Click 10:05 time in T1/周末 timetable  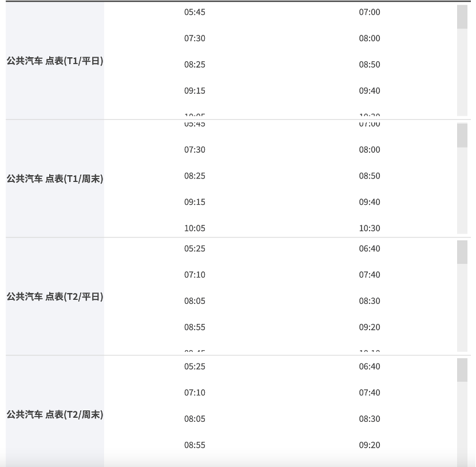(x=195, y=228)
